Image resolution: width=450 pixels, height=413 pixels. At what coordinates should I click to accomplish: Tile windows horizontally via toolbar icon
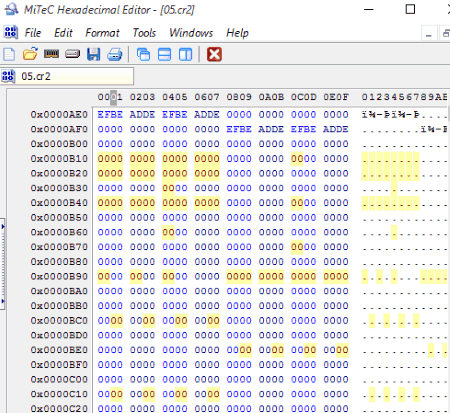click(164, 54)
